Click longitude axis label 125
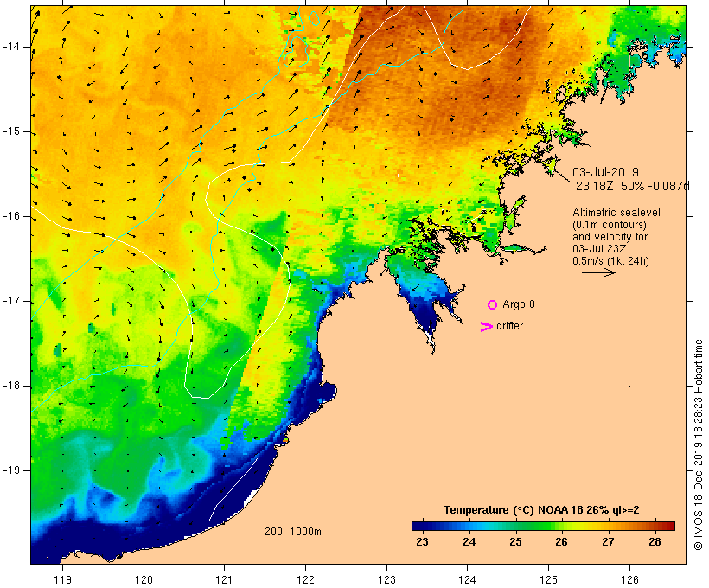This screenshot has width=709, height=588. click(x=549, y=579)
